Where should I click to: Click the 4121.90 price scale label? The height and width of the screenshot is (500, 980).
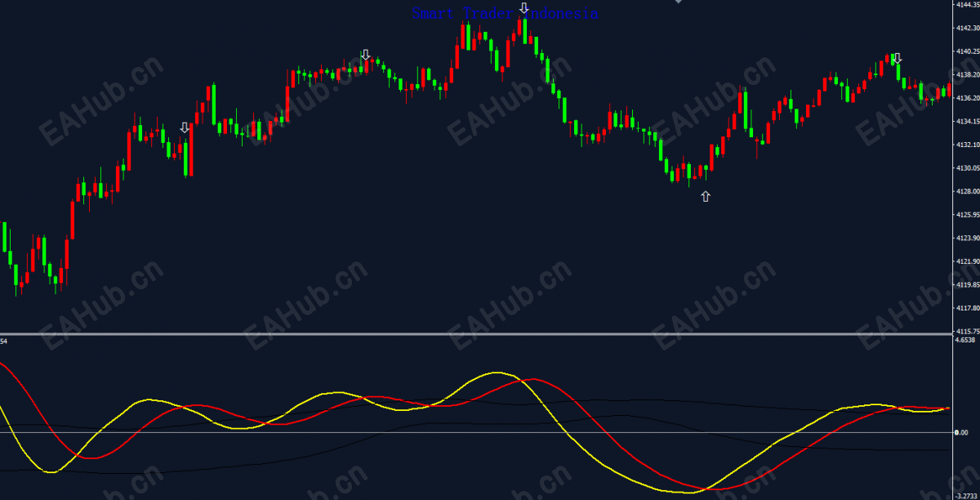[x=967, y=261]
